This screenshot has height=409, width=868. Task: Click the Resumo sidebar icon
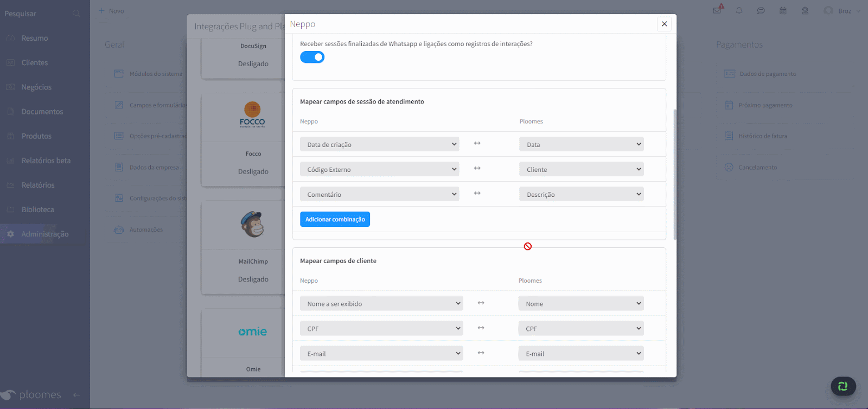pyautogui.click(x=10, y=38)
